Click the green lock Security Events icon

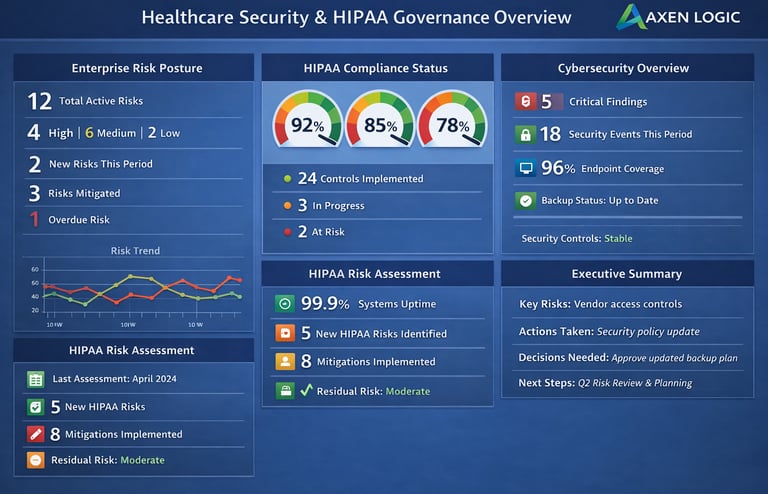tap(525, 134)
